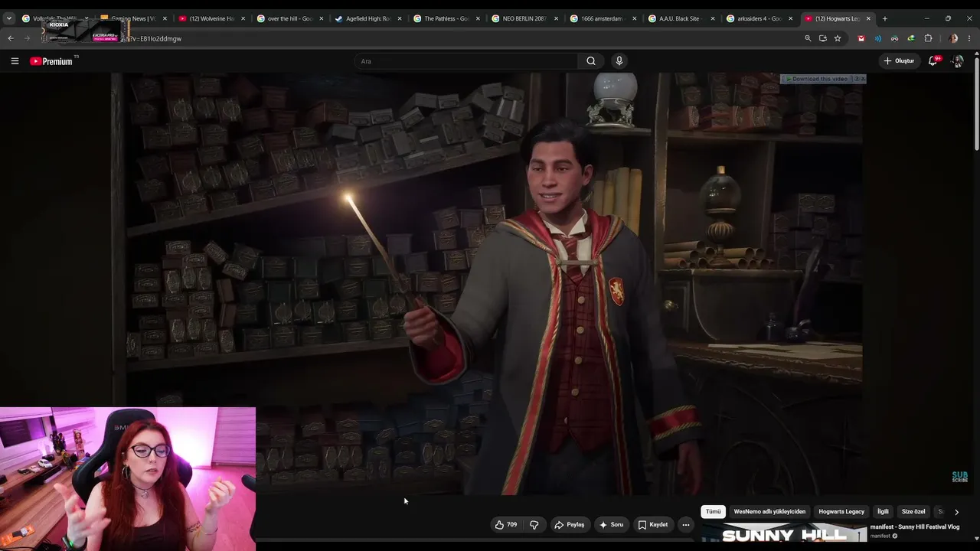
Task: Open the Chrome extensions puzzle icon
Action: pos(929,38)
